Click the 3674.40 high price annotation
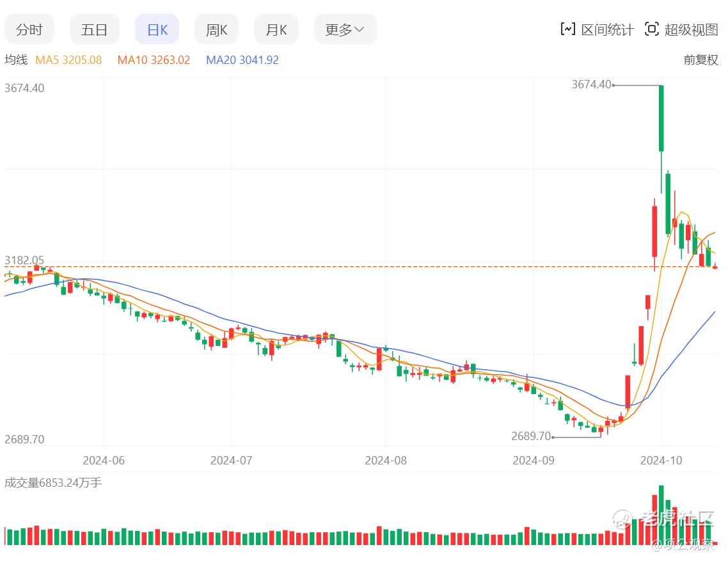The width and height of the screenshot is (728, 561). click(592, 84)
